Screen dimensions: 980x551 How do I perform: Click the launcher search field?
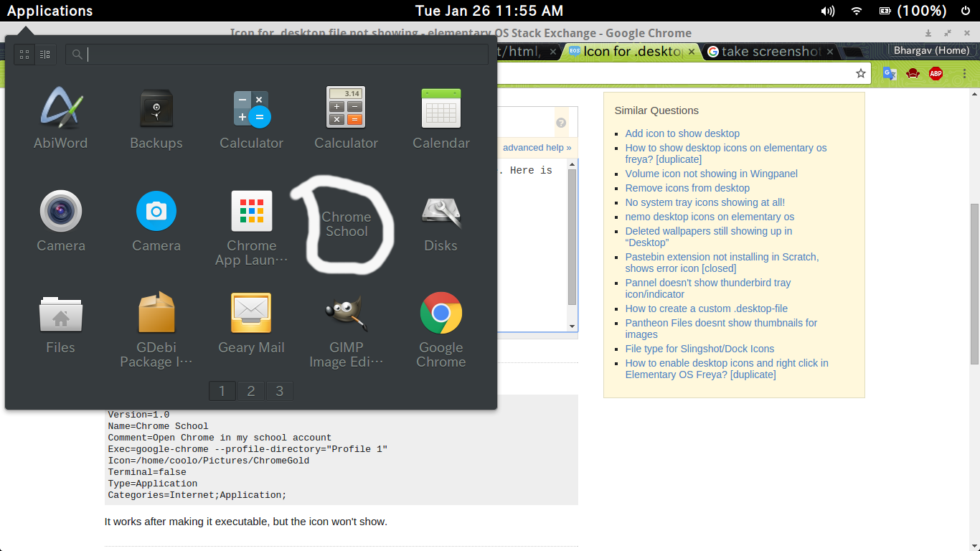[x=287, y=55]
